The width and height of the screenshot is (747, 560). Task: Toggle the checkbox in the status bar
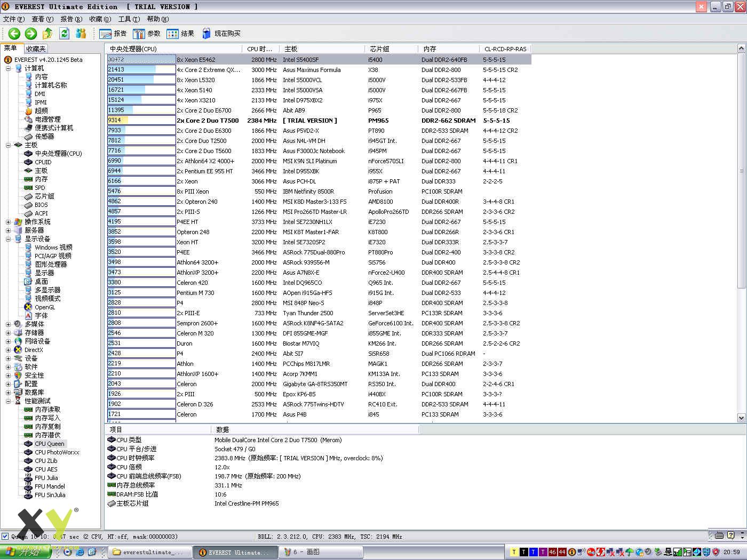tap(5, 537)
